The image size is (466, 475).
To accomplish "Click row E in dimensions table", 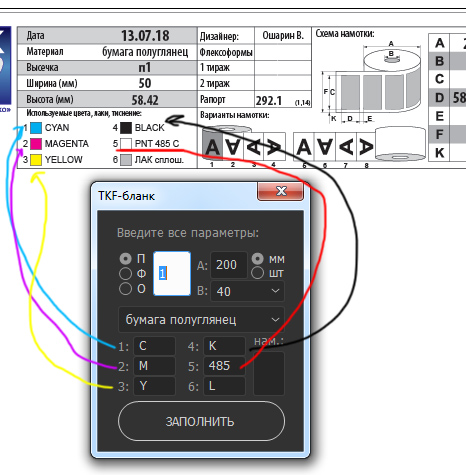I will tap(447, 116).
